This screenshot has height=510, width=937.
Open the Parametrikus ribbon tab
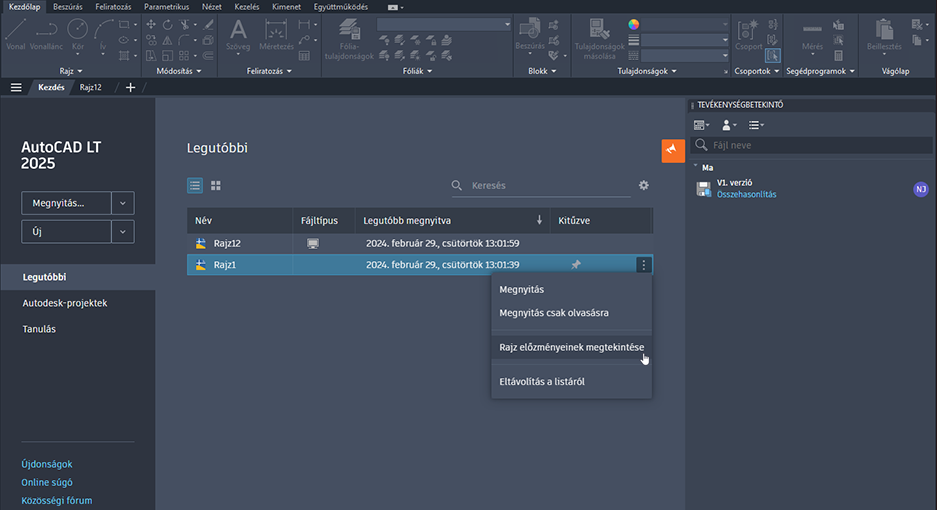pos(166,7)
